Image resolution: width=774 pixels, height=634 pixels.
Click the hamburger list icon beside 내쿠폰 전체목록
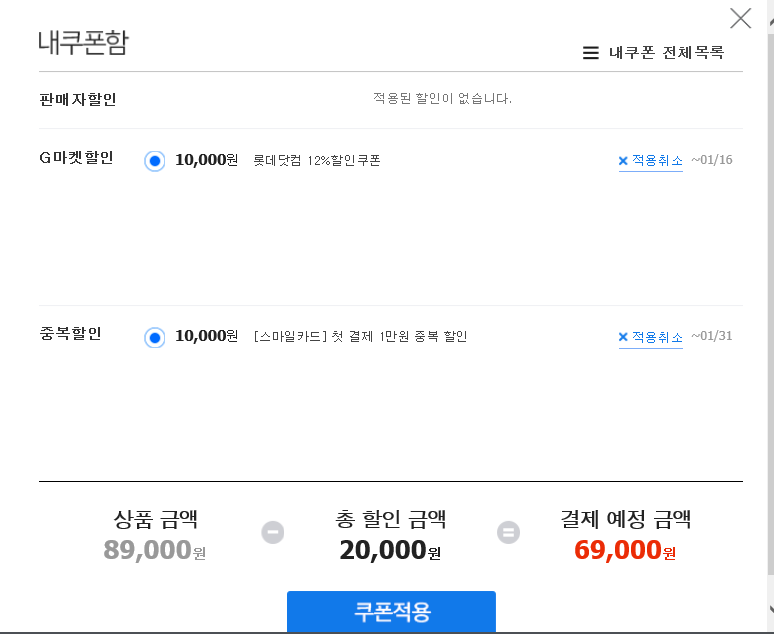(x=590, y=52)
